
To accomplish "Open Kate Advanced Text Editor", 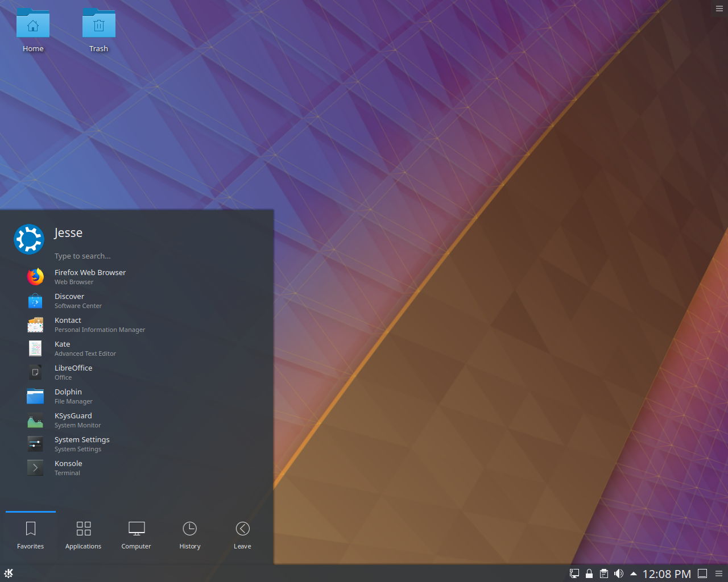I will coord(136,348).
